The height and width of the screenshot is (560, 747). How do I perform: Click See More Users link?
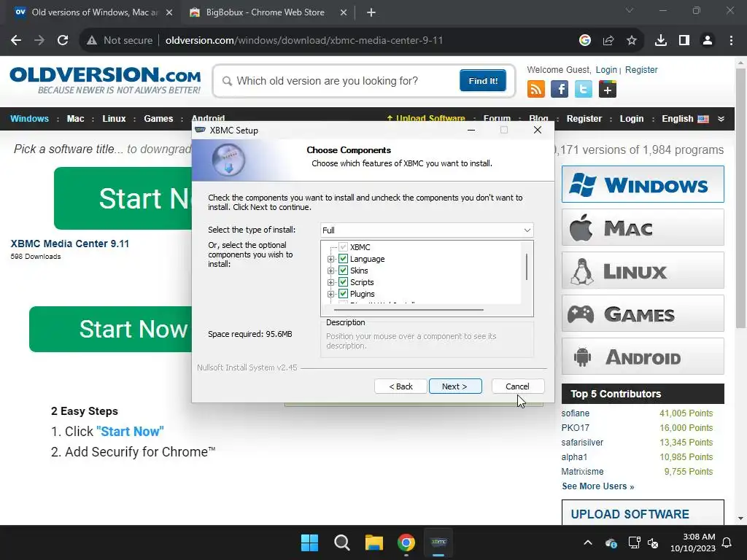[x=598, y=486]
